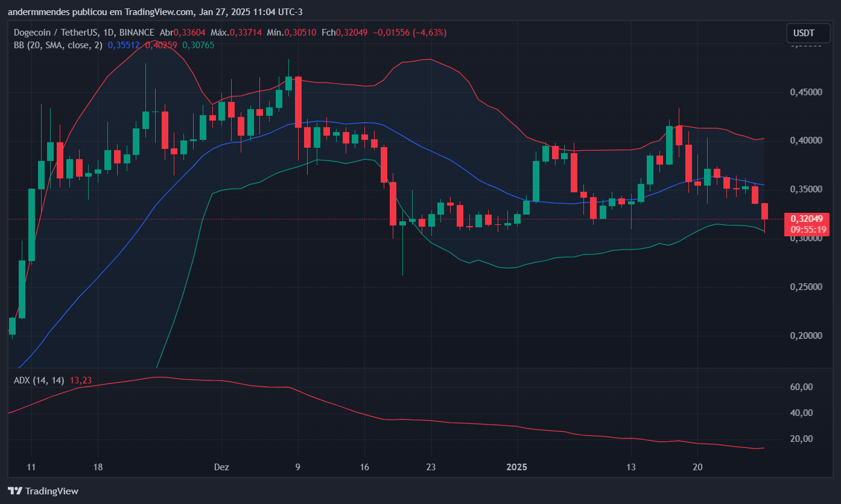Click the TradingView logo
The image size is (841, 504).
coord(43,491)
